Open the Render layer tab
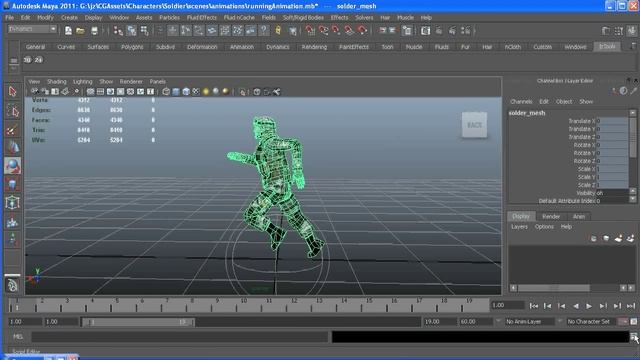The width and height of the screenshot is (640, 360). pyautogui.click(x=551, y=216)
